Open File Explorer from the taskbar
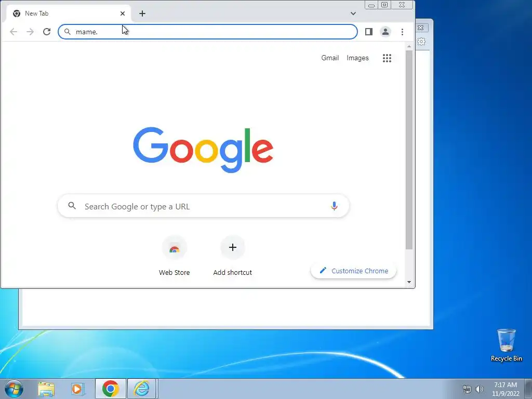This screenshot has height=399, width=532. click(x=46, y=389)
